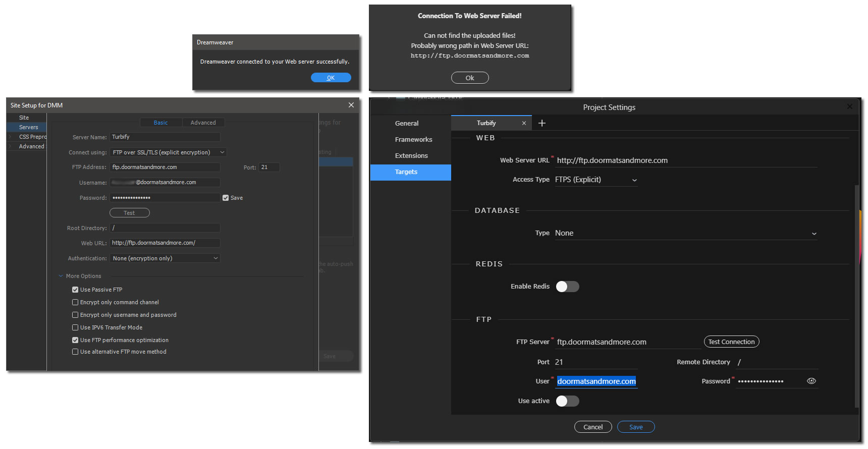Click the Test Connection button
Viewport: 868px width, 449px height.
tap(731, 342)
